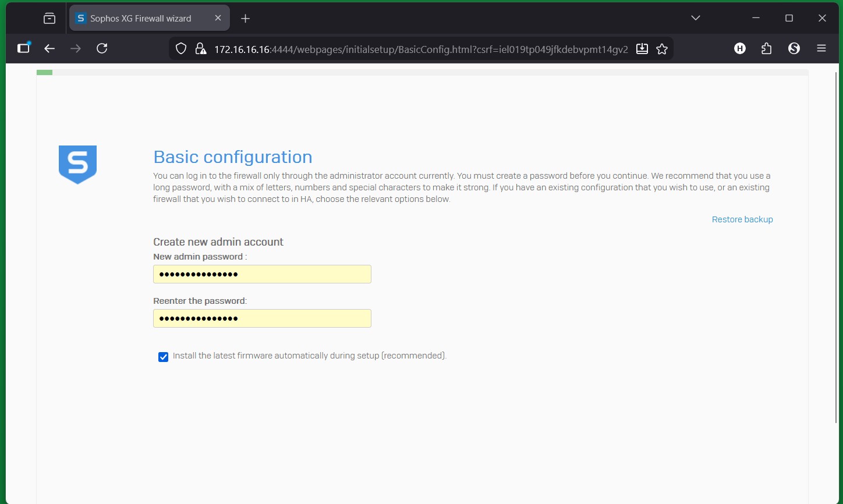Click the insecure connection padlock icon

point(200,49)
